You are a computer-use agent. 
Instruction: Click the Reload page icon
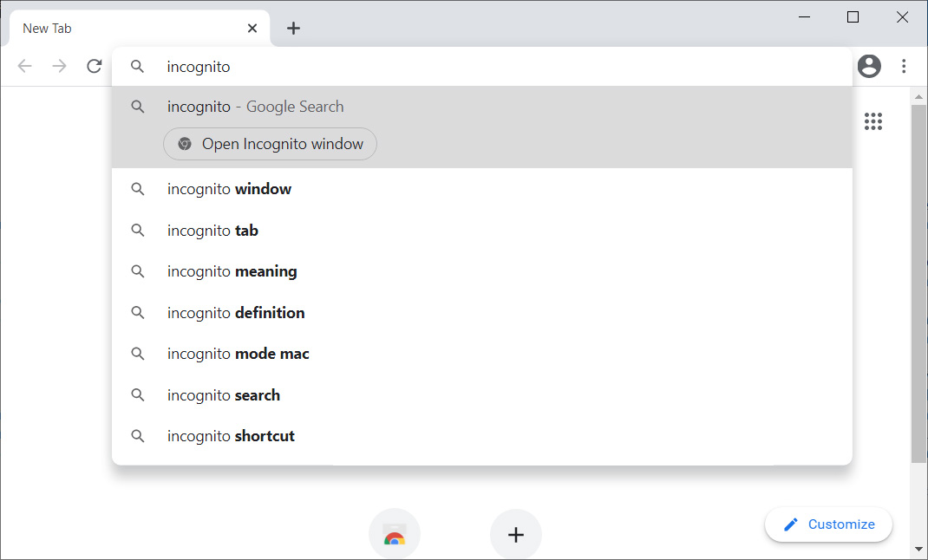pyautogui.click(x=95, y=66)
